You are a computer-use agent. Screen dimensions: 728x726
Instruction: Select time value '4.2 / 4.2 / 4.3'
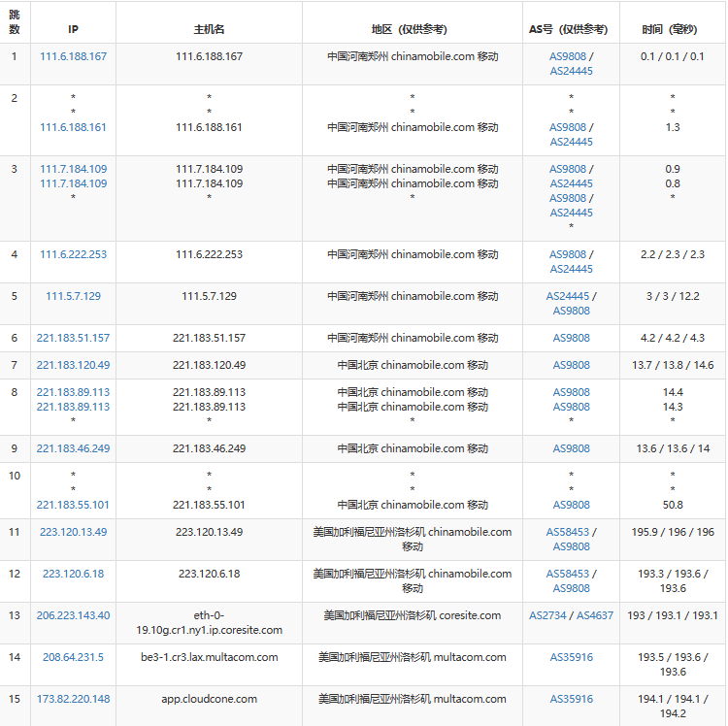coord(673,338)
